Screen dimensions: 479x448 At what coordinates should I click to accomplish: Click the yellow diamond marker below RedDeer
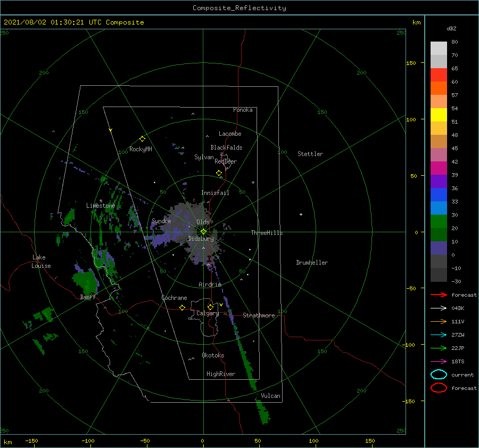click(x=219, y=173)
